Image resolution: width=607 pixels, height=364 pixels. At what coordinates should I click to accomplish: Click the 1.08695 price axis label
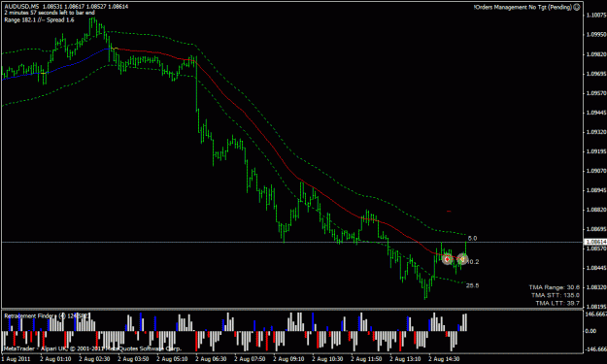tap(596, 229)
